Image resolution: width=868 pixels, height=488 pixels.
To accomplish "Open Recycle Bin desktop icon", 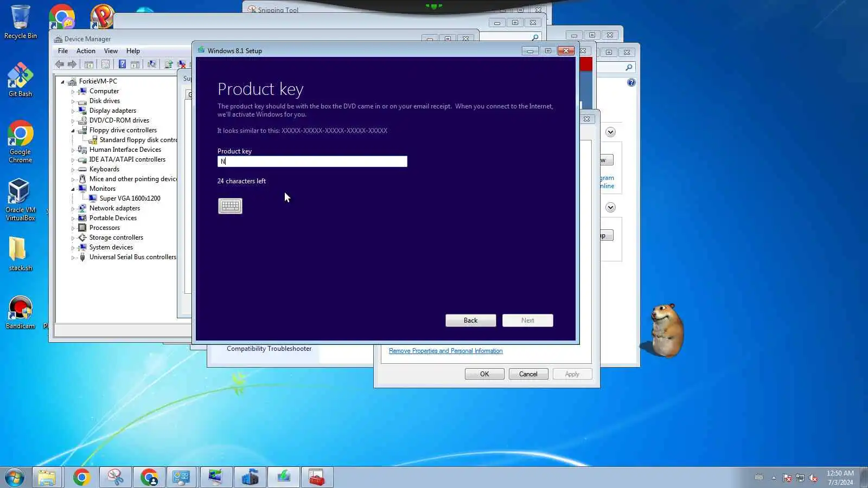I will coord(21,22).
